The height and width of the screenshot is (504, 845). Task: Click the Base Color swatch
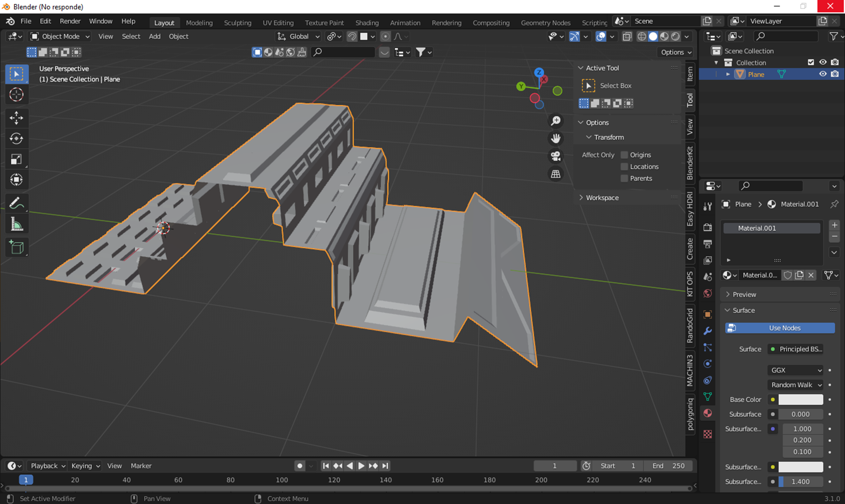[x=800, y=399]
